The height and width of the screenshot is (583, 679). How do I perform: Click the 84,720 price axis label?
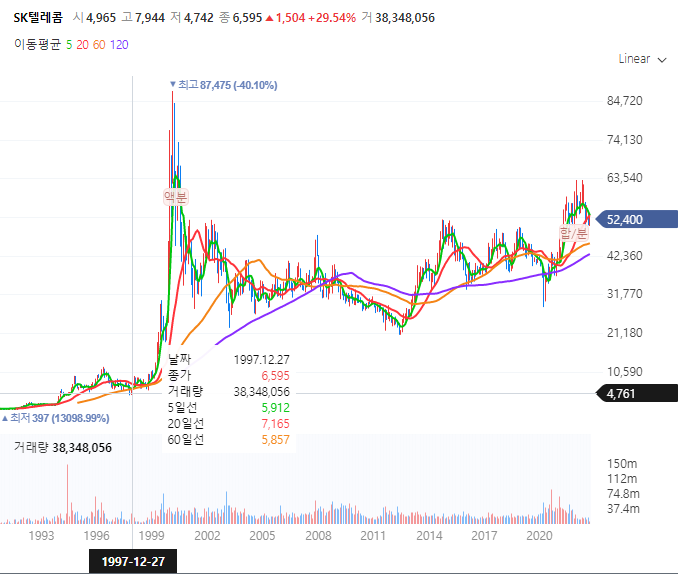pyautogui.click(x=624, y=101)
